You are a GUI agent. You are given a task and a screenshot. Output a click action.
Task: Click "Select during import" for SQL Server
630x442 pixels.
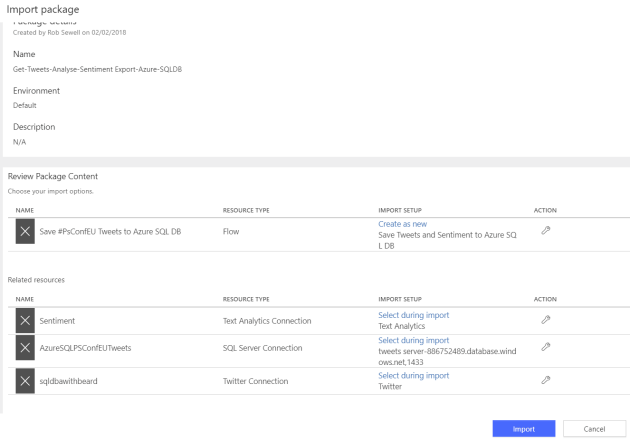click(x=413, y=340)
